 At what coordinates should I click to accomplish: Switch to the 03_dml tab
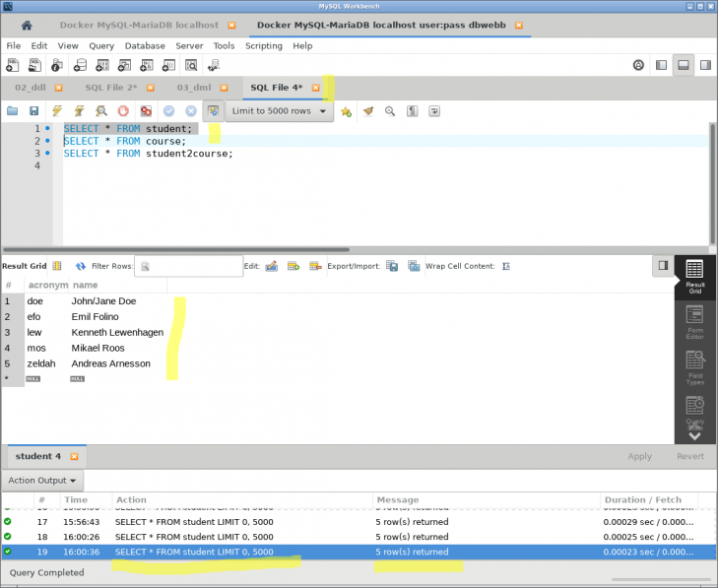click(194, 88)
